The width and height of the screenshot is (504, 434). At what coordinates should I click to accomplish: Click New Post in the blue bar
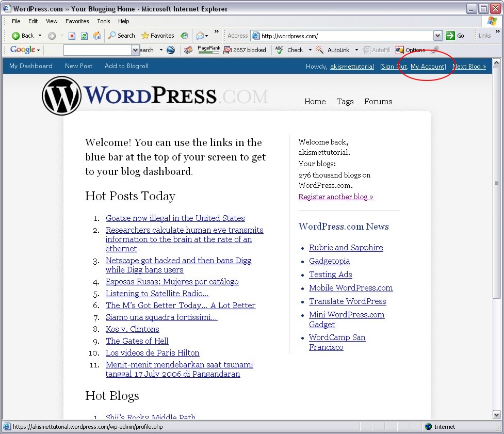[79, 66]
